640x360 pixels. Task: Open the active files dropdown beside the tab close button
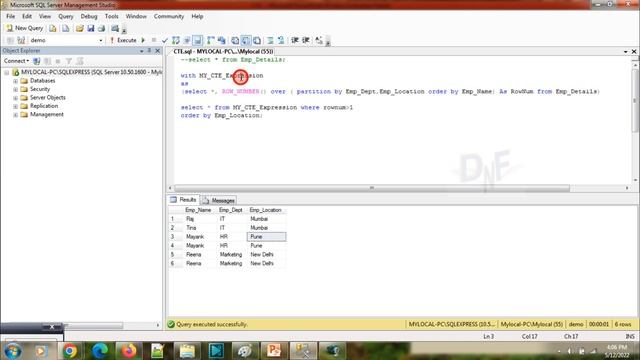tap(626, 51)
